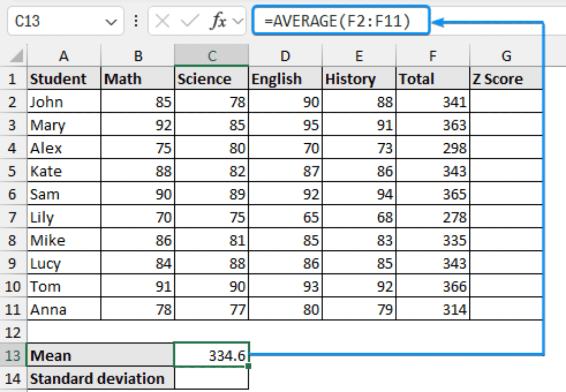
Task: Click the vertical dots separator beside Name Box
Action: point(136,21)
